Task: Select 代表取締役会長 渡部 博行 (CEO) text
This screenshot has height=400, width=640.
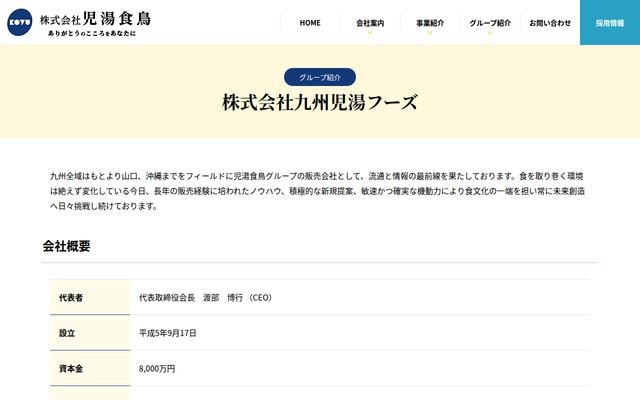Action: coord(206,298)
